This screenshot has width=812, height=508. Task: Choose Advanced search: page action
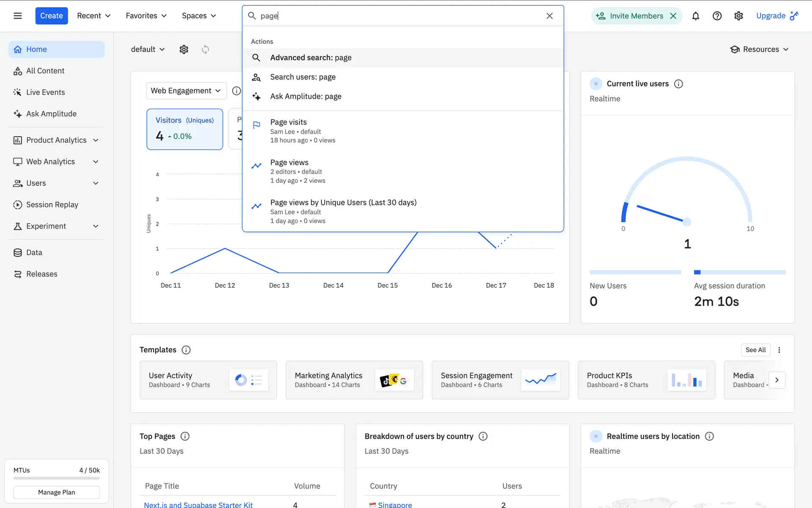click(311, 58)
